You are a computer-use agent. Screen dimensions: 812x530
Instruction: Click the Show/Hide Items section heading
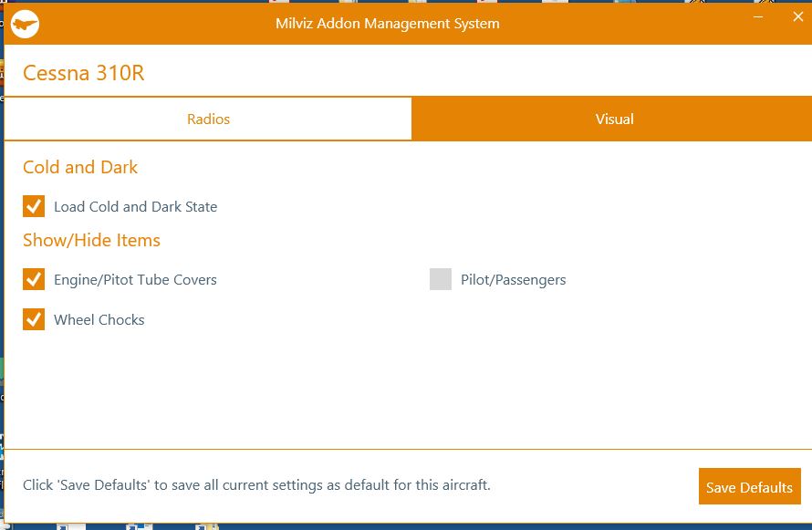[91, 240]
